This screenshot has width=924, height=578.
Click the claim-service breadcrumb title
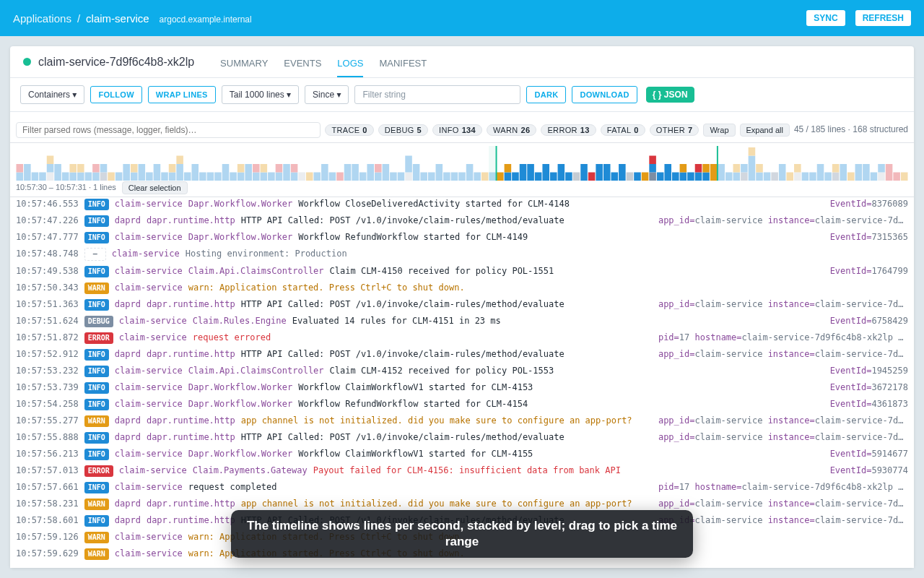tap(118, 19)
